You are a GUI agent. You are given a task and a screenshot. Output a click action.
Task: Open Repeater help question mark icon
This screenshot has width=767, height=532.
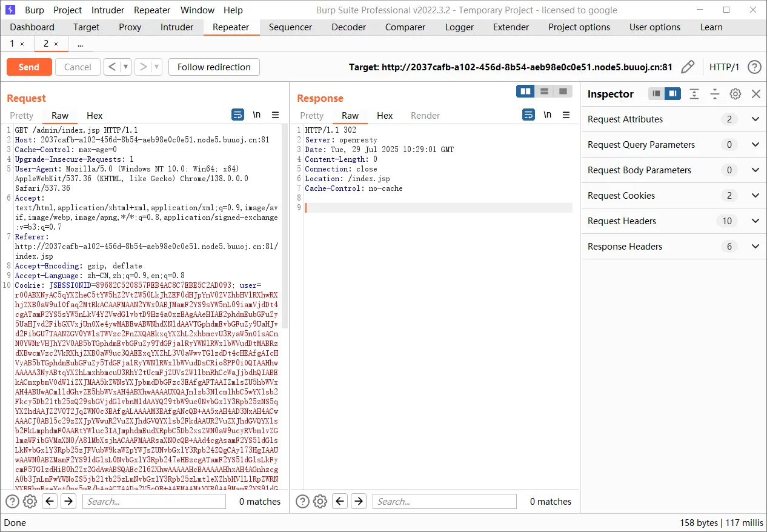[x=754, y=67]
